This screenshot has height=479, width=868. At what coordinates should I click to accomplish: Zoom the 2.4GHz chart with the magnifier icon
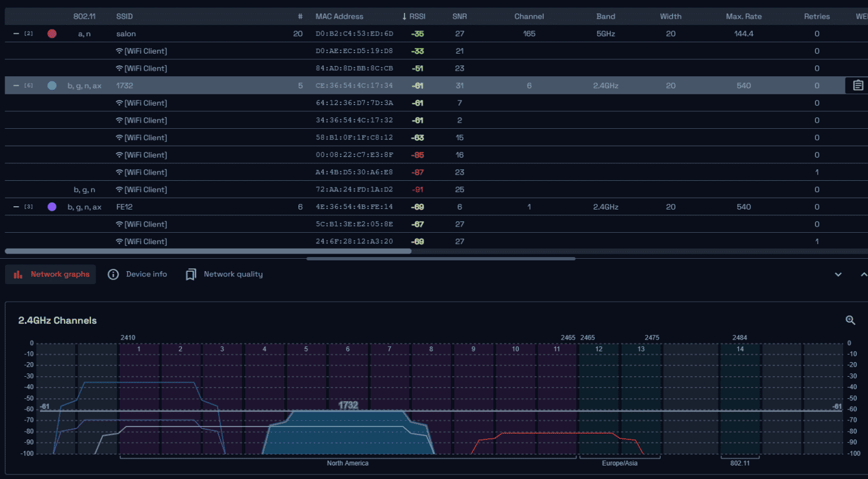click(x=850, y=320)
